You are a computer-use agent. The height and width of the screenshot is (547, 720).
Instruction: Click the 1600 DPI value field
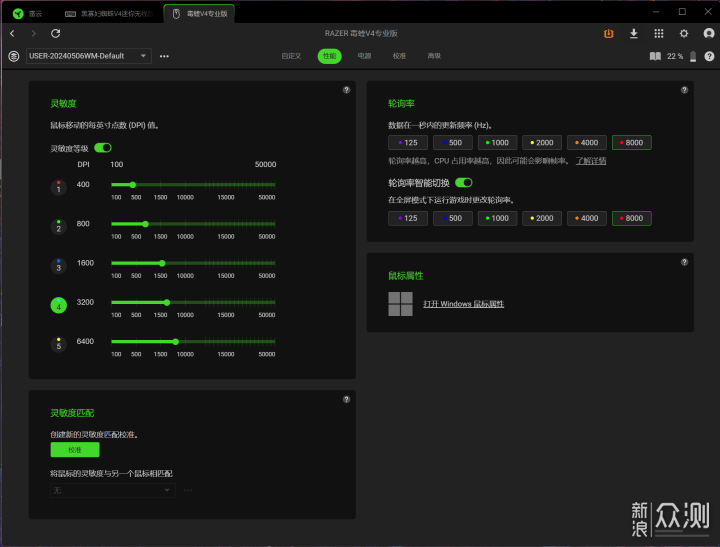click(x=85, y=263)
